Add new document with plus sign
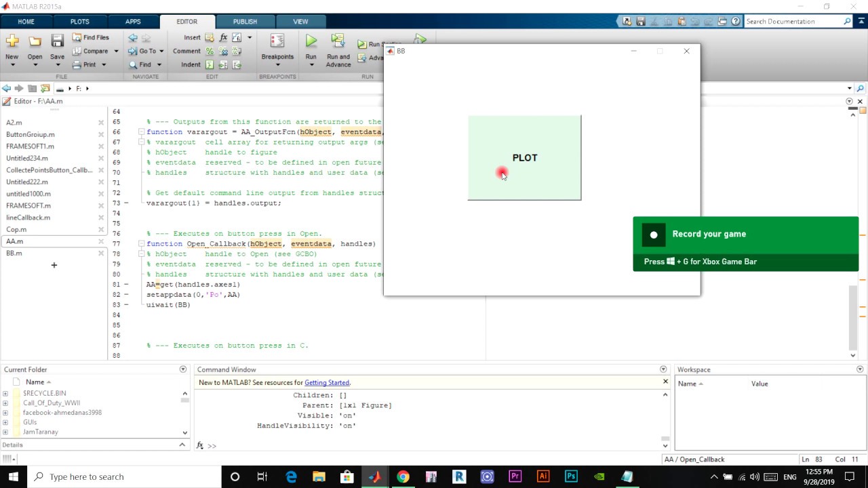 point(54,265)
